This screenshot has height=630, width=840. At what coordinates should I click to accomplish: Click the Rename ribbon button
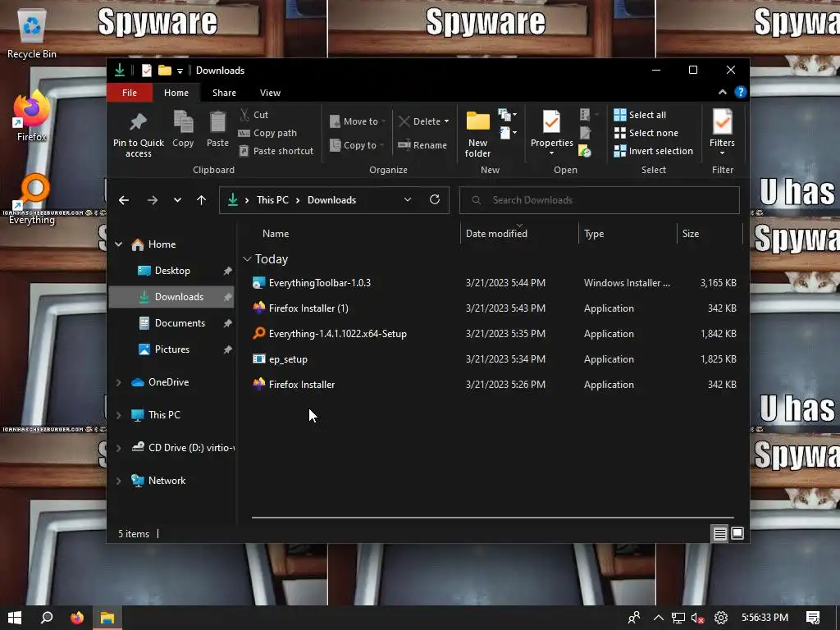[x=422, y=145]
